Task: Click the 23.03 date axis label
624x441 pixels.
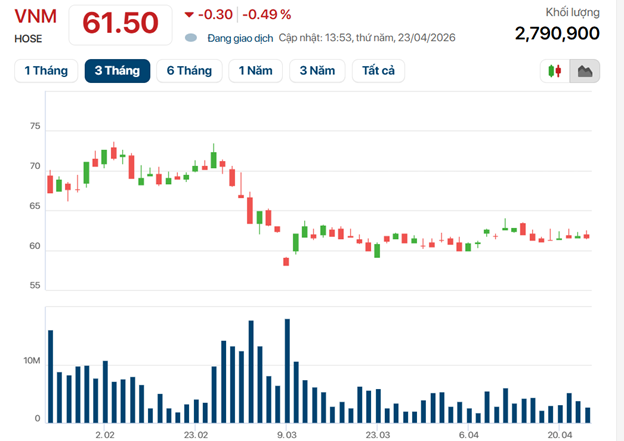Action: coord(378,435)
